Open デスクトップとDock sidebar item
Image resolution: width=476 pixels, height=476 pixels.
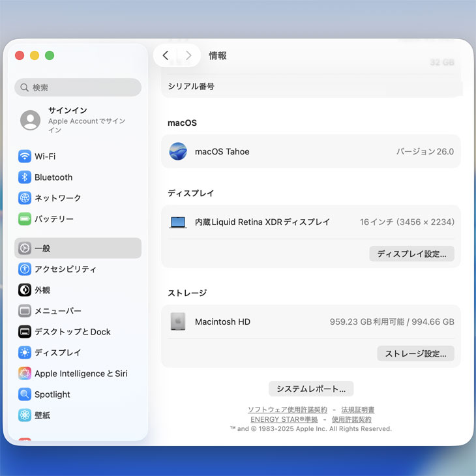[72, 332]
